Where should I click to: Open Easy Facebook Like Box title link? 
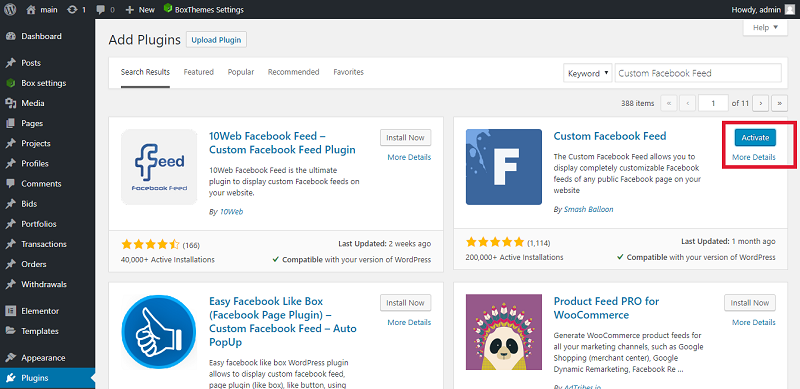(283, 321)
